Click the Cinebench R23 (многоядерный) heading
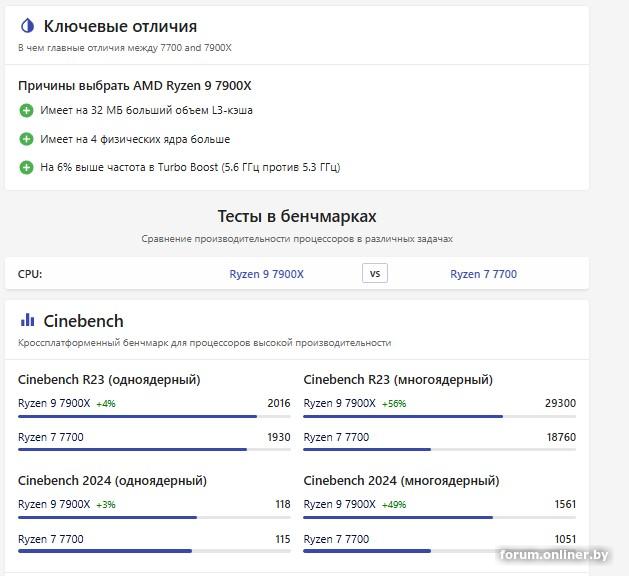This screenshot has height=576, width=629. coord(398,380)
